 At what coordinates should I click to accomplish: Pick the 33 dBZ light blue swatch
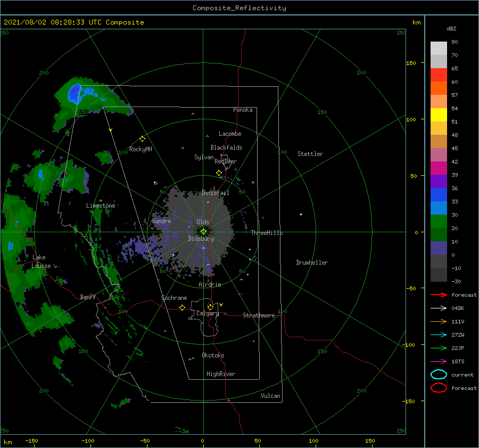pyautogui.click(x=439, y=208)
